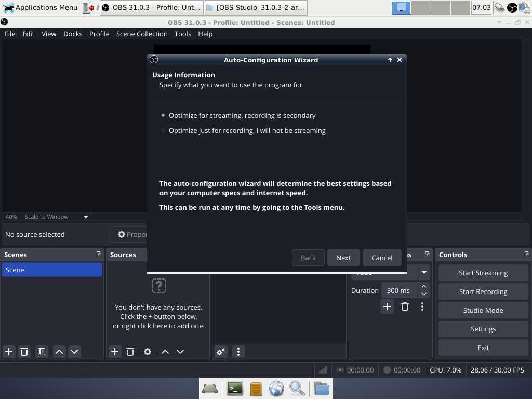This screenshot has height=399, width=532.
Task: Remove transition trash icon
Action: (x=405, y=307)
